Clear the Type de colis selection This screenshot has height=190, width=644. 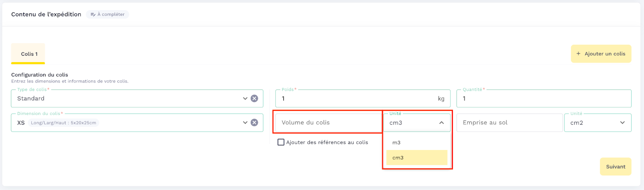coord(254,98)
